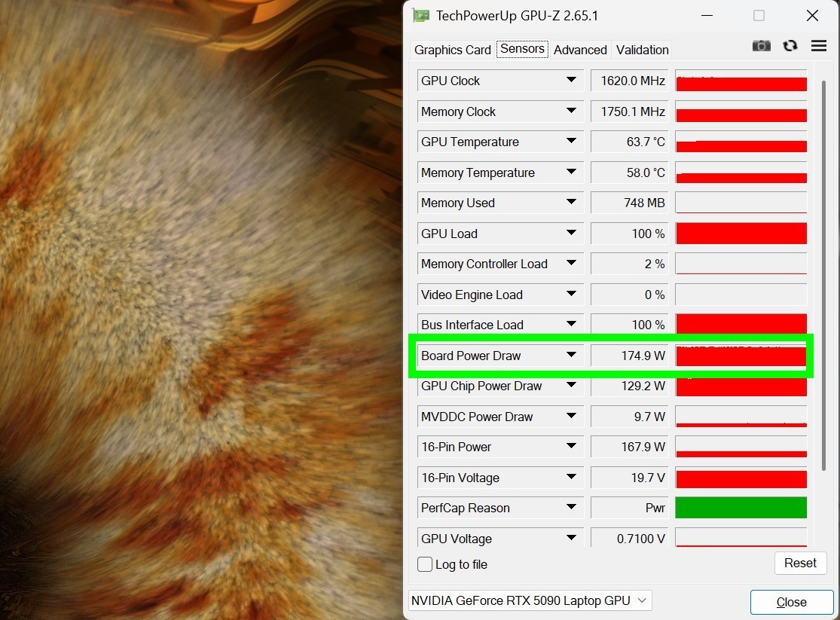Viewport: 840px width, 620px height.
Task: Click the screenshot camera icon
Action: tap(761, 46)
